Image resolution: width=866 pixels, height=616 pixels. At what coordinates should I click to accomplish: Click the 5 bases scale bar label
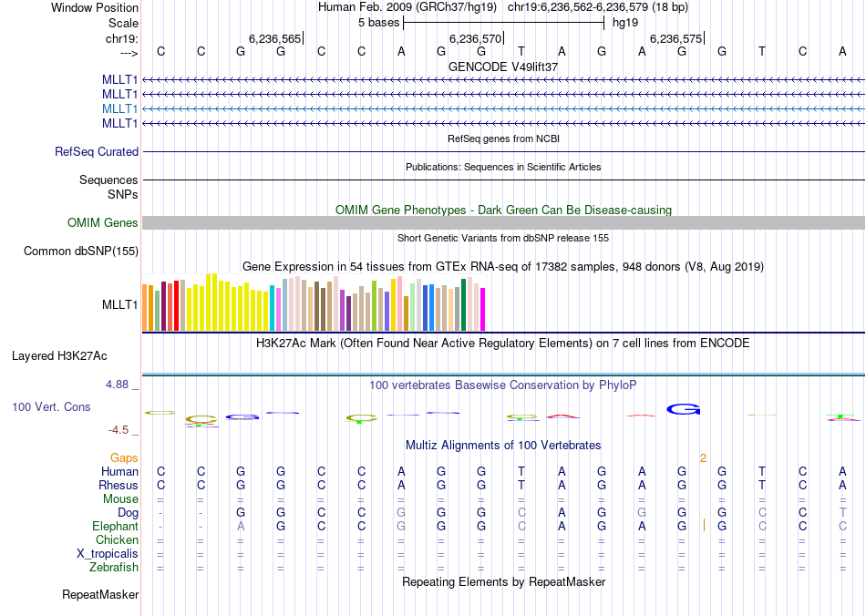[378, 23]
